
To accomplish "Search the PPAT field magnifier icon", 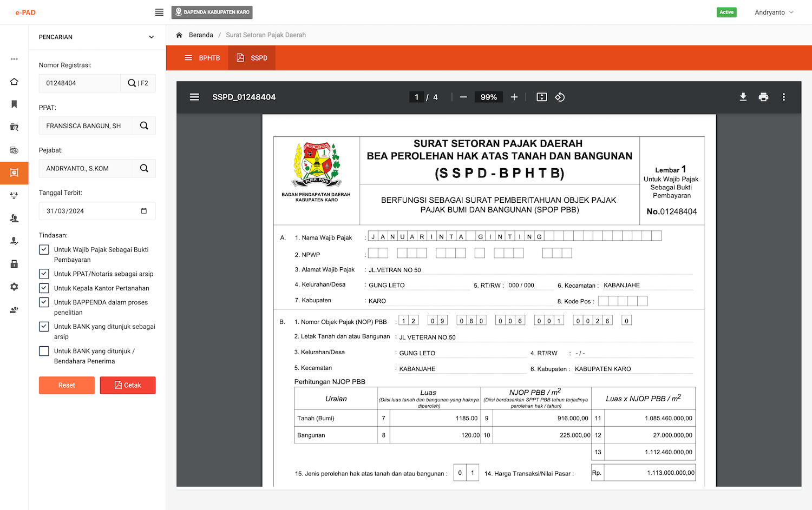I will coord(144,125).
